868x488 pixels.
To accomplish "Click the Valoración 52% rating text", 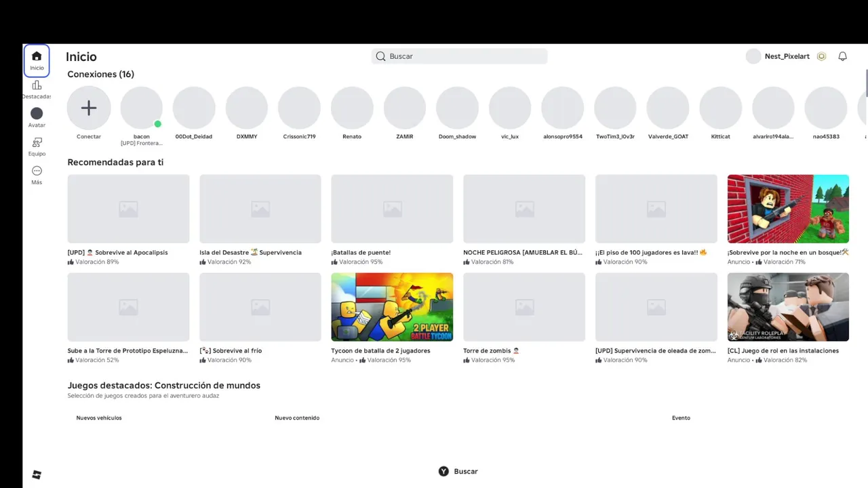I will click(97, 361).
